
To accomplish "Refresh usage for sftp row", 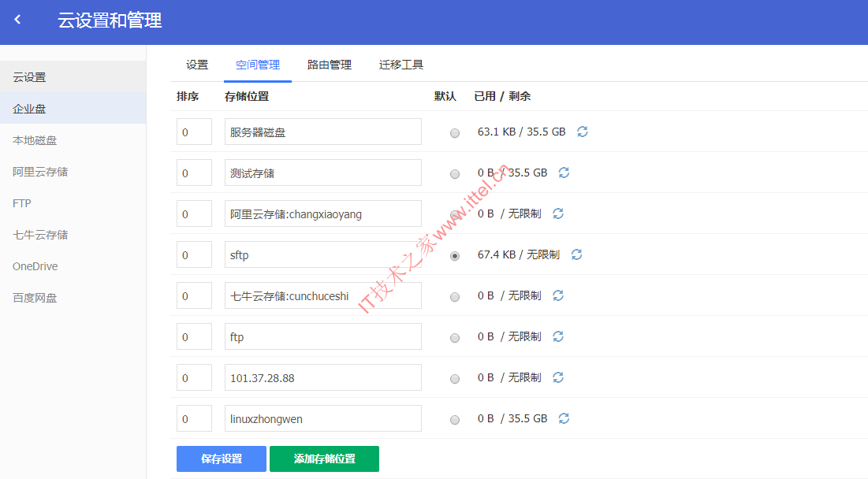I will [x=576, y=254].
